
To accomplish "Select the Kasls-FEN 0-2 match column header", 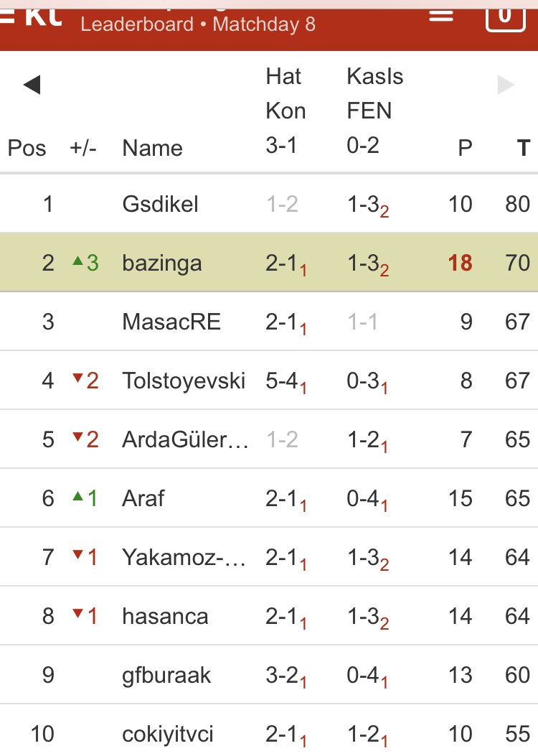I will (x=374, y=111).
